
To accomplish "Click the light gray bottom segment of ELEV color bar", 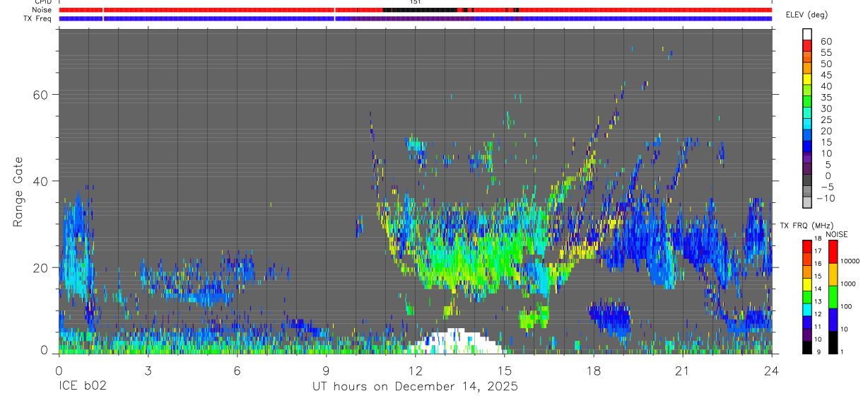I will point(808,202).
